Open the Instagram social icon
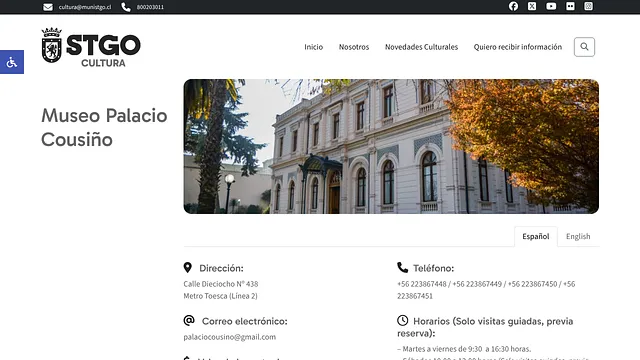640x360 pixels. coord(588,6)
